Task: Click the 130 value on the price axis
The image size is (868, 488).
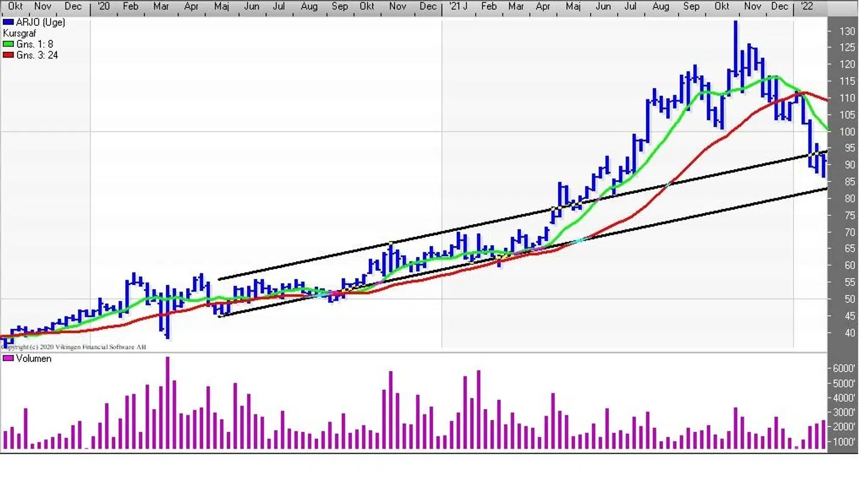Action: point(849,31)
